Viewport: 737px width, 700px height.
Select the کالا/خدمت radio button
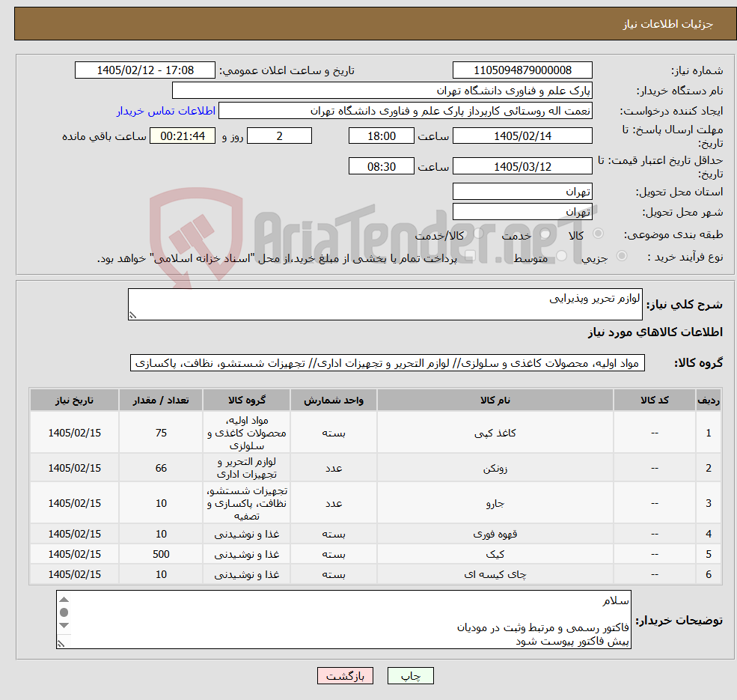(478, 234)
